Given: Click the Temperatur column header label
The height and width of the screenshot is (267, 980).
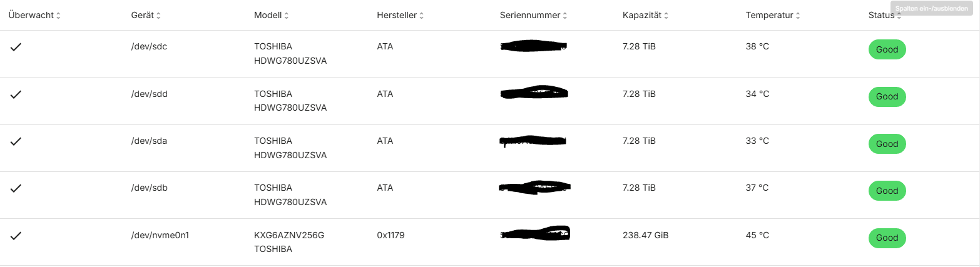Looking at the screenshot, I should pyautogui.click(x=769, y=16).
